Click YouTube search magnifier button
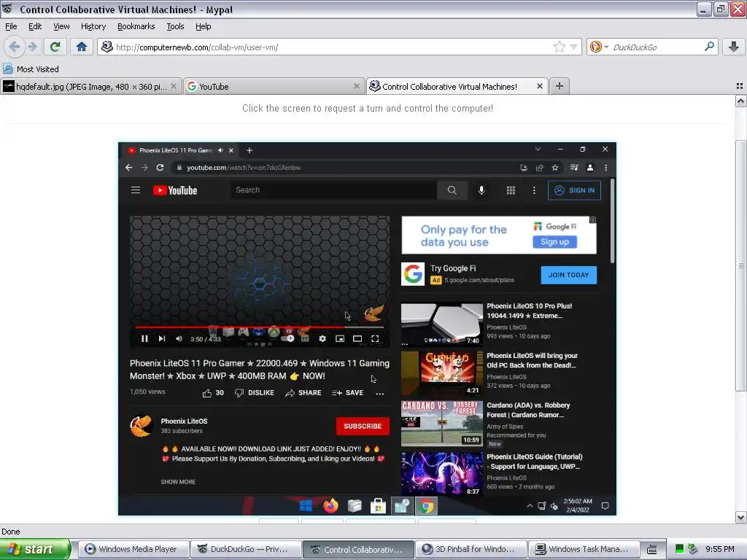Screen dimensions: 747x560 (452, 190)
